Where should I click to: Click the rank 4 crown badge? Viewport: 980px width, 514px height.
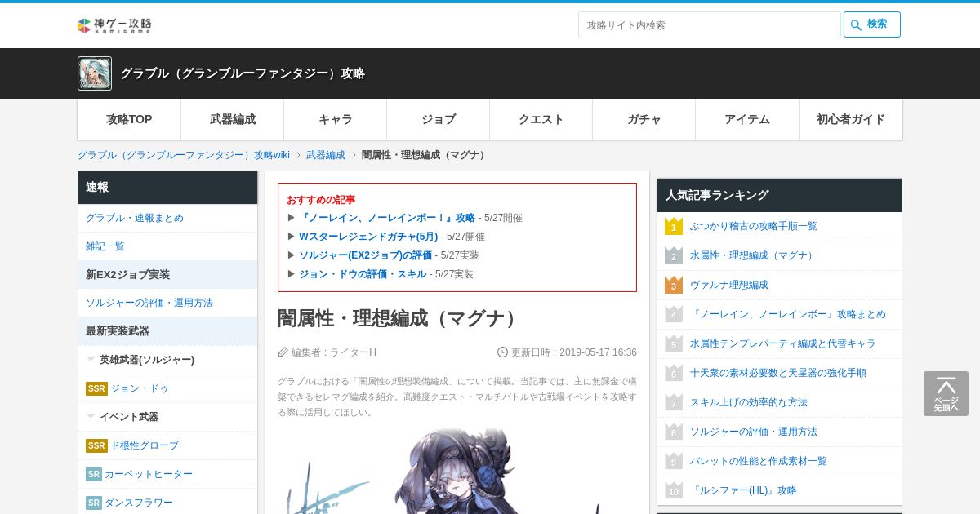(674, 314)
